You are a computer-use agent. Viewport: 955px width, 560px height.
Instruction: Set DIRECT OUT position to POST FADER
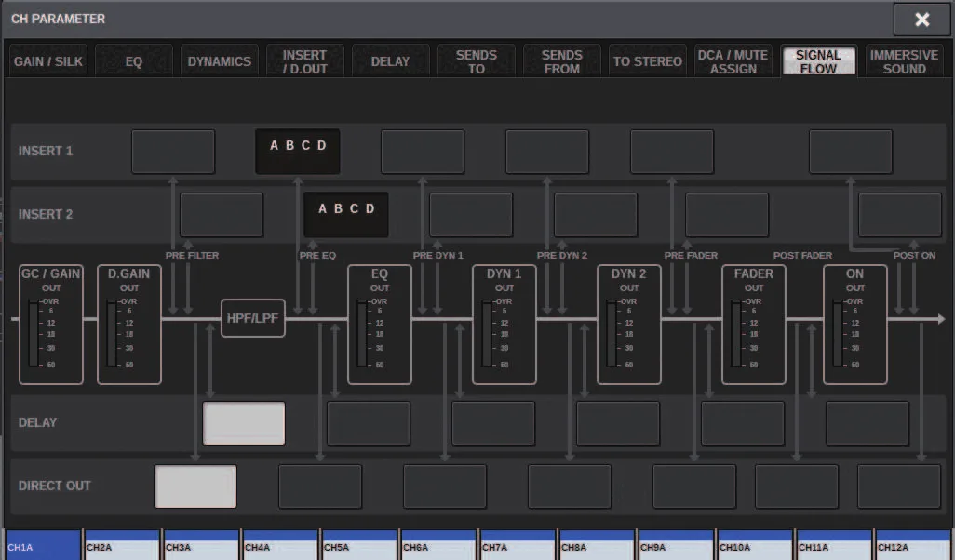click(x=797, y=487)
